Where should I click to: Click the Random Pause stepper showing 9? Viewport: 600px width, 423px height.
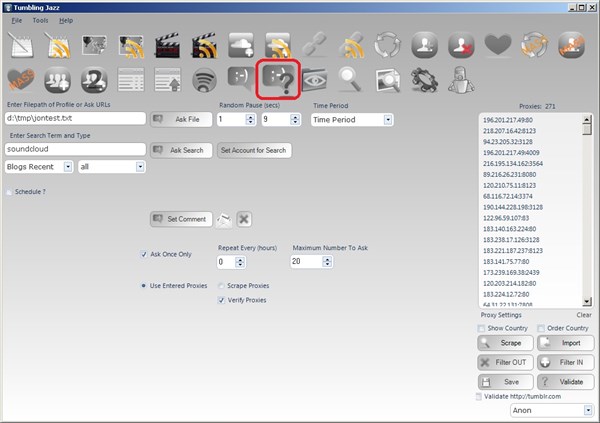click(x=295, y=120)
